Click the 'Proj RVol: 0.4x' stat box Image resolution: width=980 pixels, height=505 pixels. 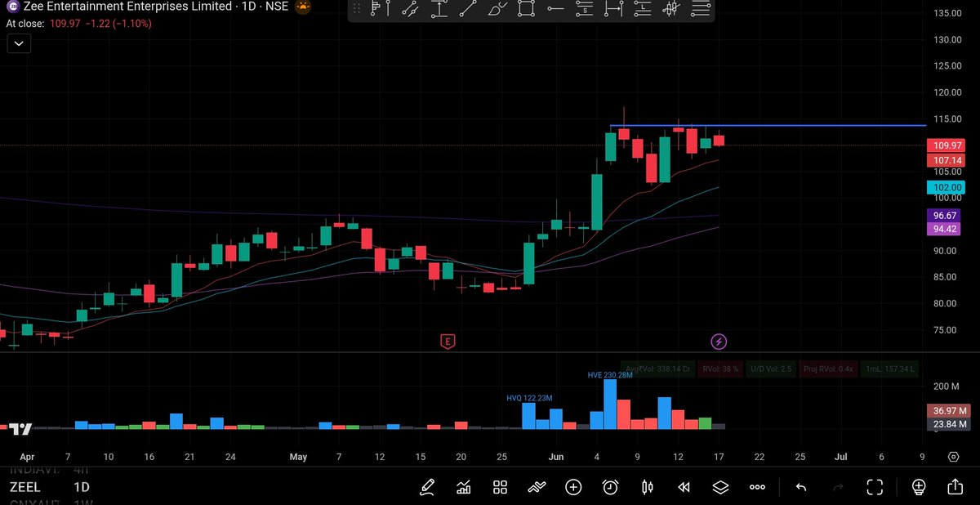point(827,369)
